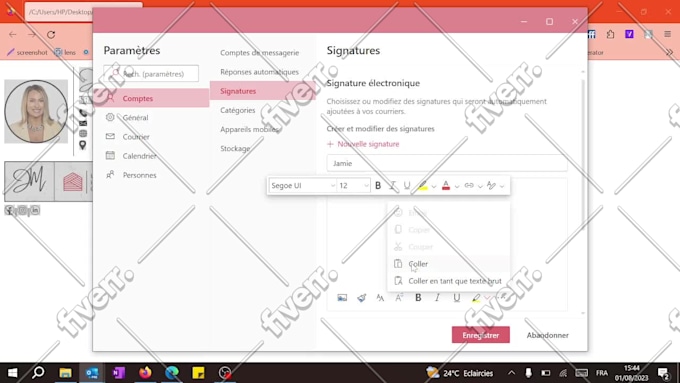Click the greyed Couper menu entry

click(x=449, y=247)
